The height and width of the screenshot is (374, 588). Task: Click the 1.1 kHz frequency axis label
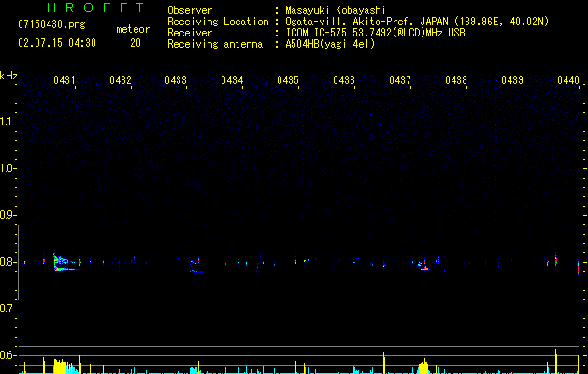click(7, 122)
